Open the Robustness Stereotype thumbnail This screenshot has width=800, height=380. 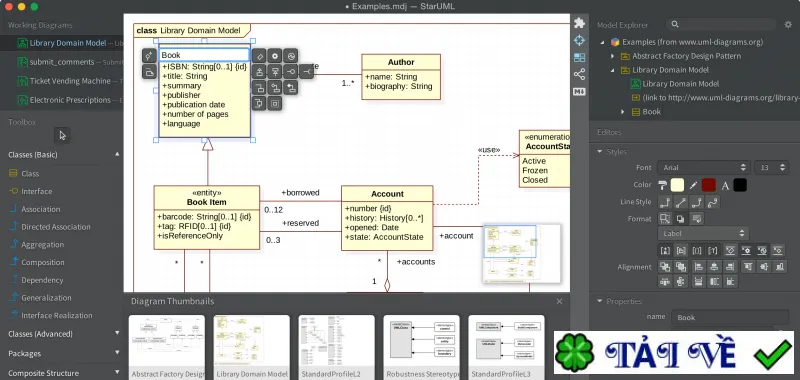[421, 347]
